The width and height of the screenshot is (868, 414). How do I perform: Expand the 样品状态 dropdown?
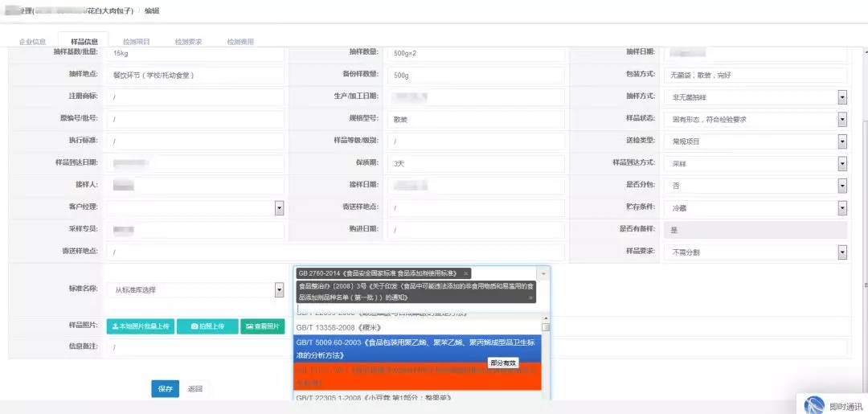[x=842, y=120]
